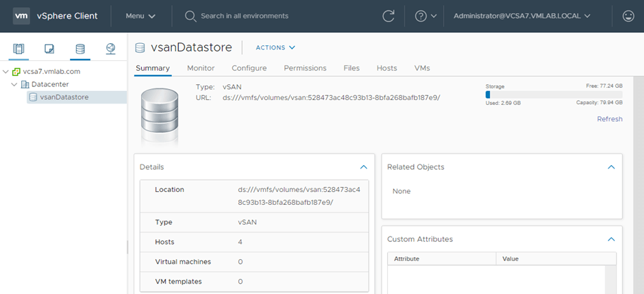Switch to Networking inventory icon
Image resolution: width=644 pixels, height=294 pixels.
(110, 49)
